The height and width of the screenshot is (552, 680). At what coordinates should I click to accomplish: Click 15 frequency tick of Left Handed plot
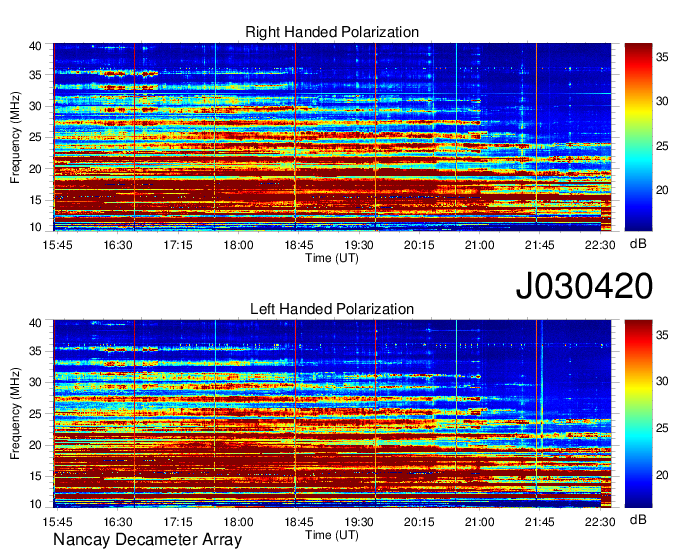pyautogui.click(x=35, y=476)
